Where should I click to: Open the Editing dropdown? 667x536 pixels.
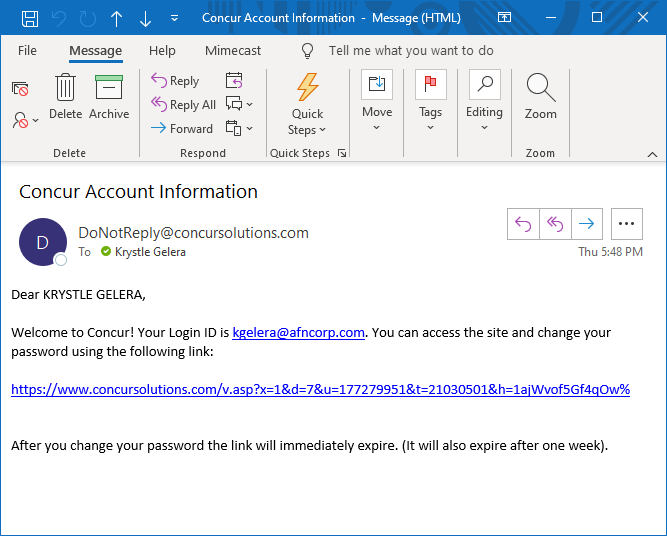(485, 101)
